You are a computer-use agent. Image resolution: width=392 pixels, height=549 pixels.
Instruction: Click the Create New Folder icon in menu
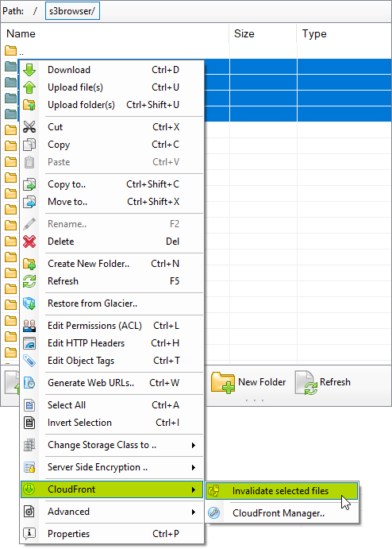coord(29,264)
